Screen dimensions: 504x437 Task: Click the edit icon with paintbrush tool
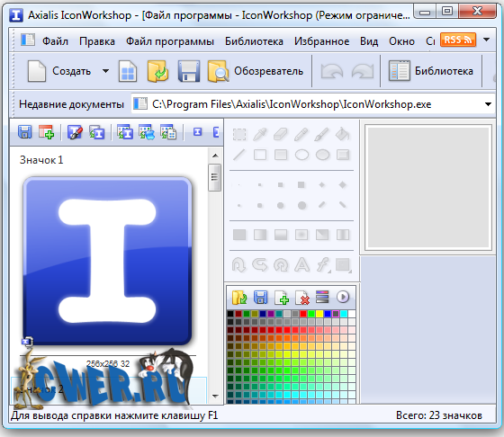[x=75, y=132]
